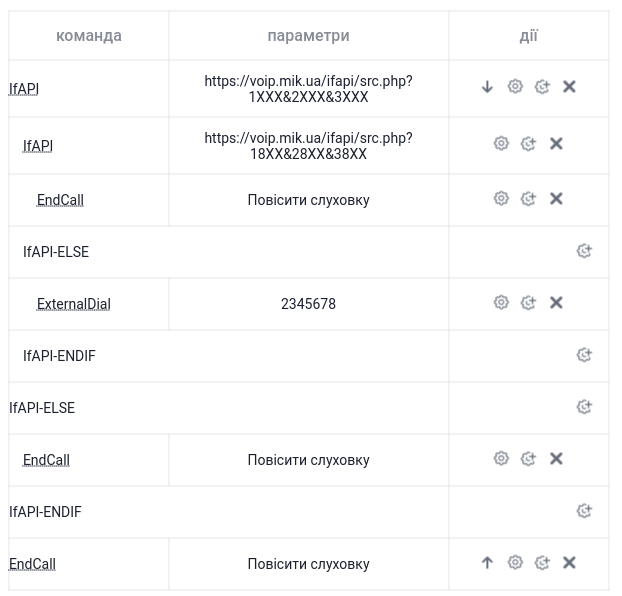622x596 pixels.
Task: Delete the ExternalDial row
Action: point(556,303)
